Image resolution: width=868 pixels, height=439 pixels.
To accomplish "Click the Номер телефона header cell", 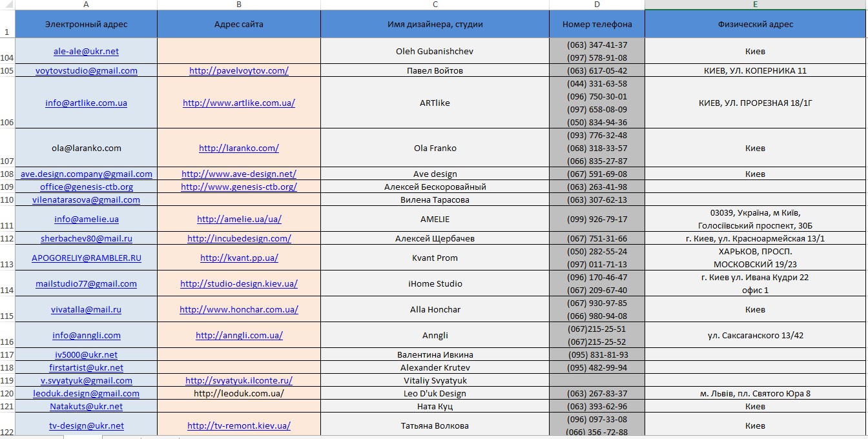I will tap(597, 25).
